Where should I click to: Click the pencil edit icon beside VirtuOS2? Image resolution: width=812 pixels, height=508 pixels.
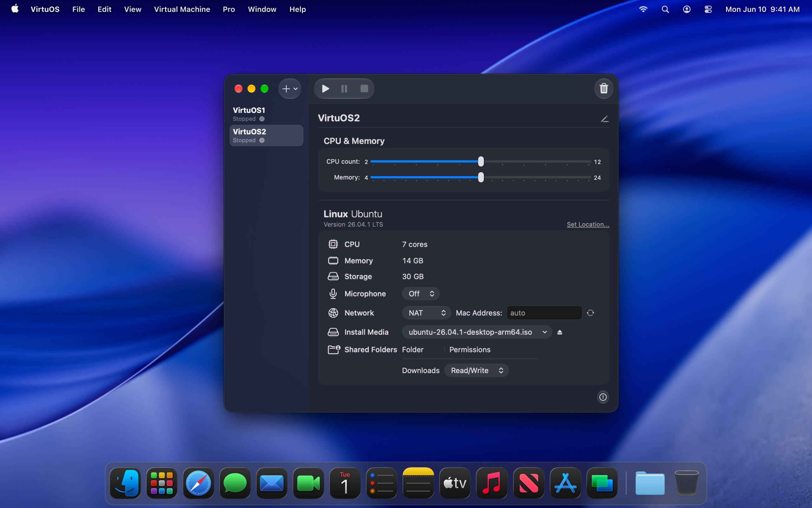click(605, 119)
